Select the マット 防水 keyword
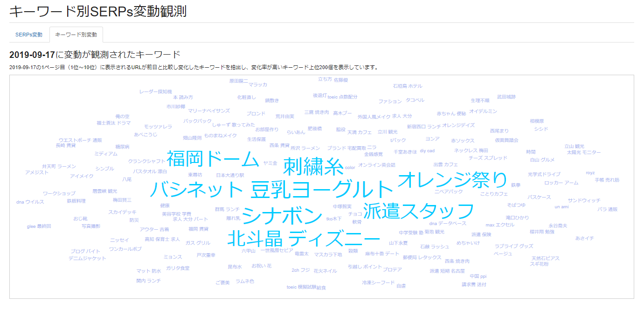644x318 pixels. click(149, 271)
